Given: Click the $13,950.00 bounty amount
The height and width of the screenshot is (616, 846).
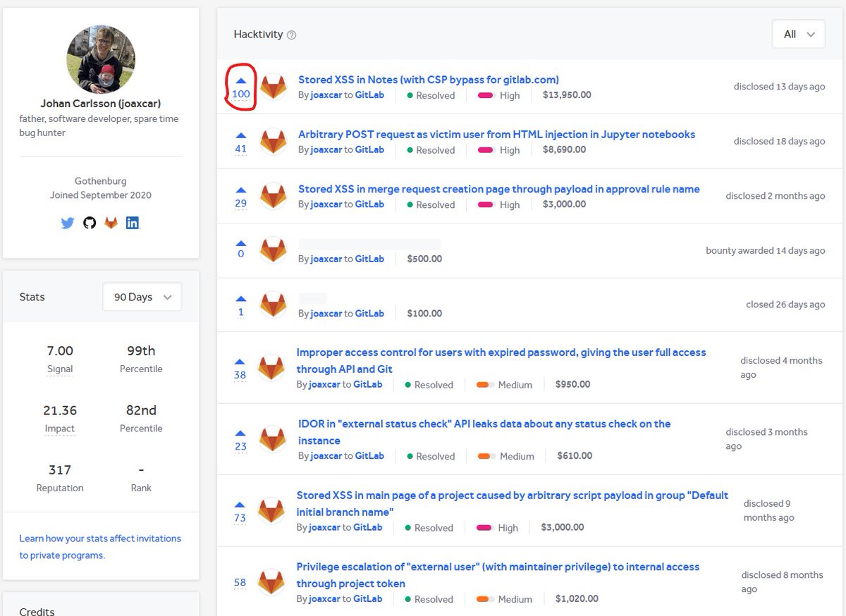Looking at the screenshot, I should click(x=567, y=95).
